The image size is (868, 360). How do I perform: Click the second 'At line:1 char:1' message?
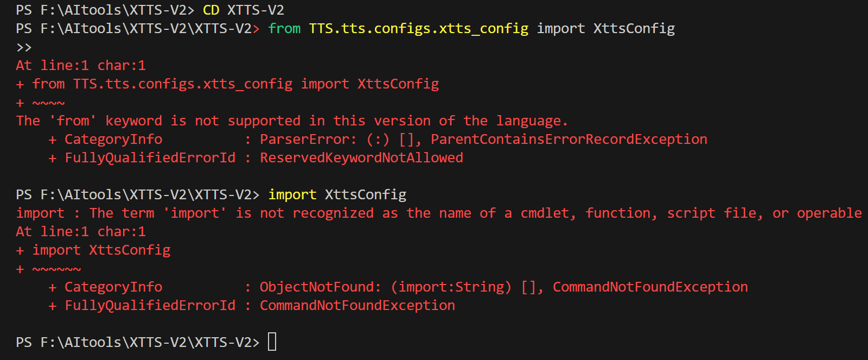(x=81, y=232)
